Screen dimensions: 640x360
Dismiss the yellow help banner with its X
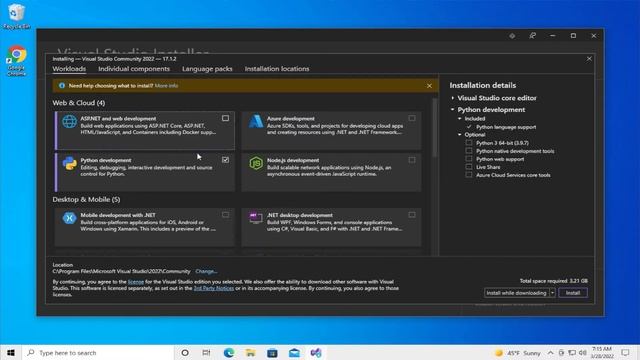pos(429,86)
